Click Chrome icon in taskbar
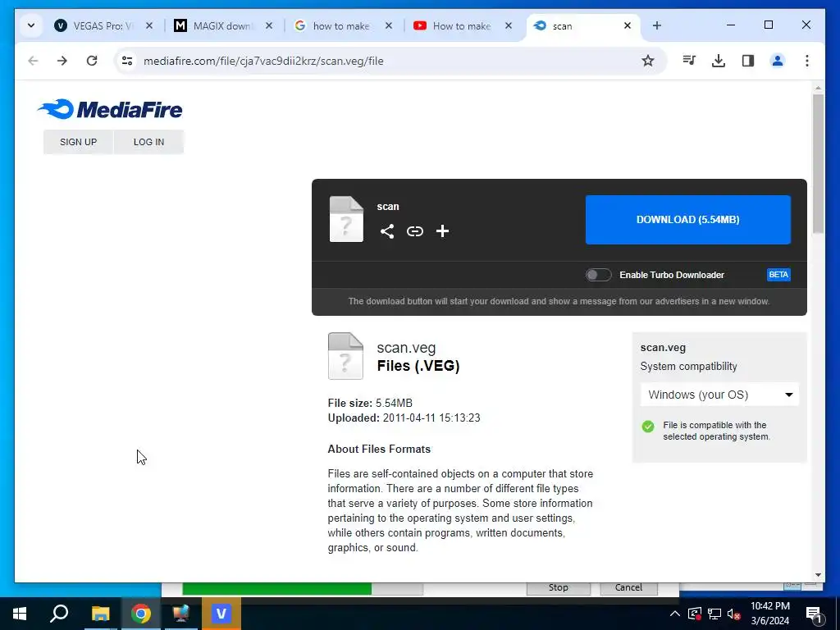 141,614
